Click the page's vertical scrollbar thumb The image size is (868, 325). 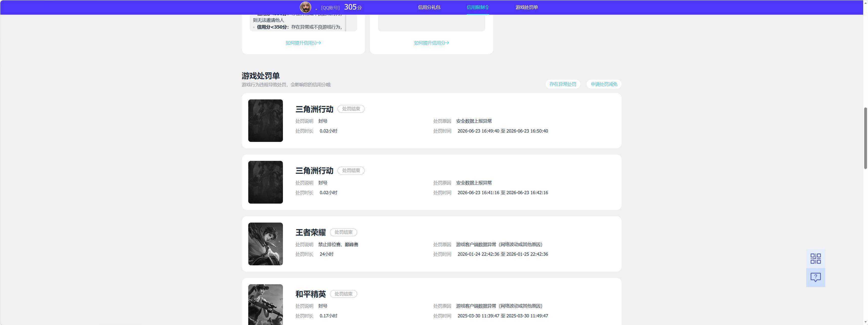click(865, 138)
